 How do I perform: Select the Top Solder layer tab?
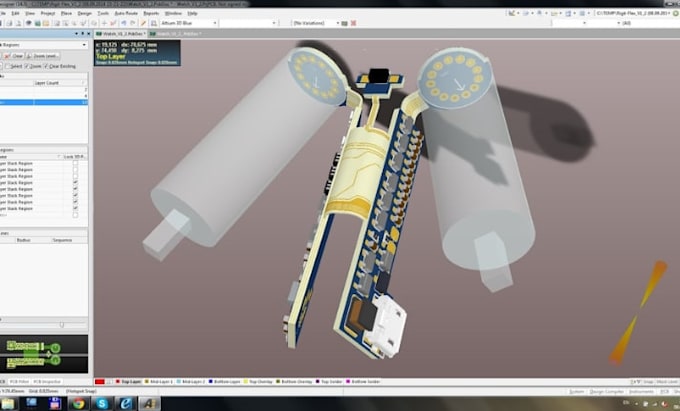tap(329, 382)
